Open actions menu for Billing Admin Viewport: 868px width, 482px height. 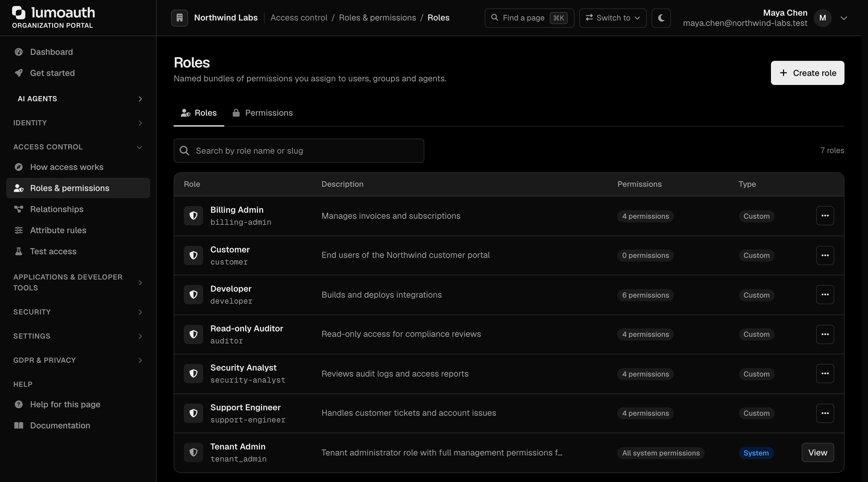point(825,216)
